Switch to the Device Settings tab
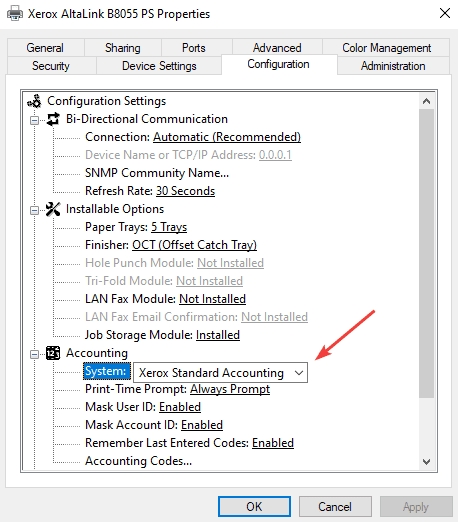The image size is (458, 522). coord(159,66)
